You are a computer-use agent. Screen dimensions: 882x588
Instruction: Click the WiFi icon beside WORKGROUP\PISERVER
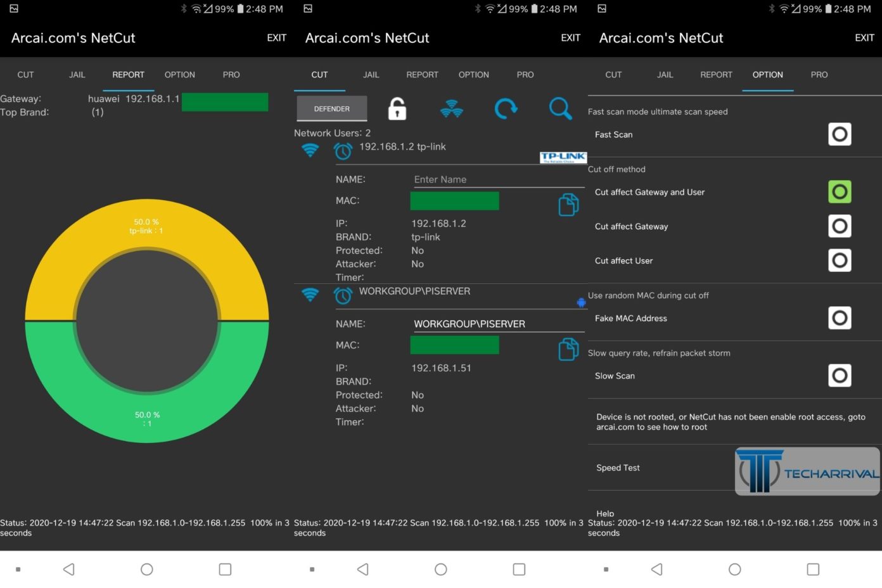(310, 294)
